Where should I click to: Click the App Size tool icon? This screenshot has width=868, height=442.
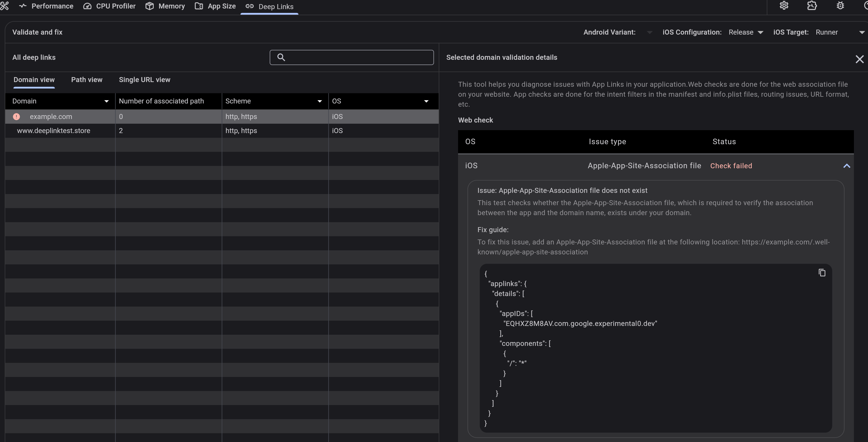click(x=199, y=6)
